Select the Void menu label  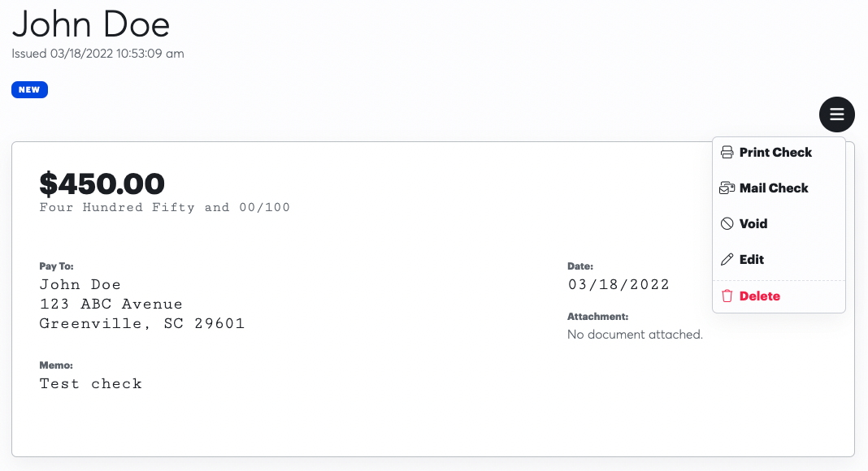[x=753, y=224]
